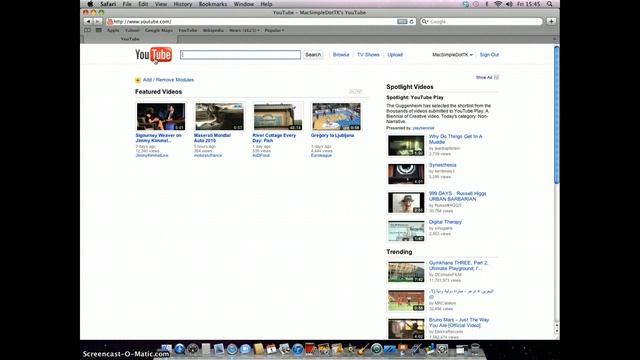Open the History menu
Image resolution: width=640 pixels, height=360 pixels.
[182, 4]
